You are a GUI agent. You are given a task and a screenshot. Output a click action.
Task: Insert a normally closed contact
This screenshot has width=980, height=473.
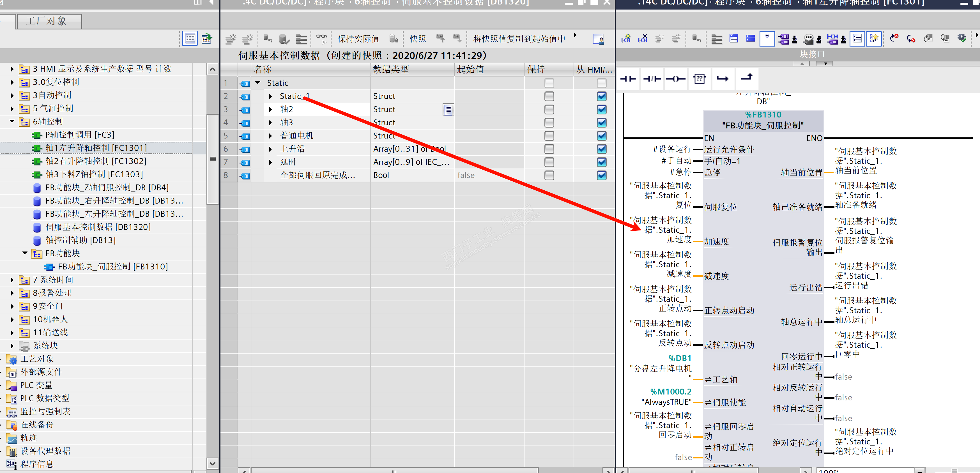pyautogui.click(x=652, y=79)
